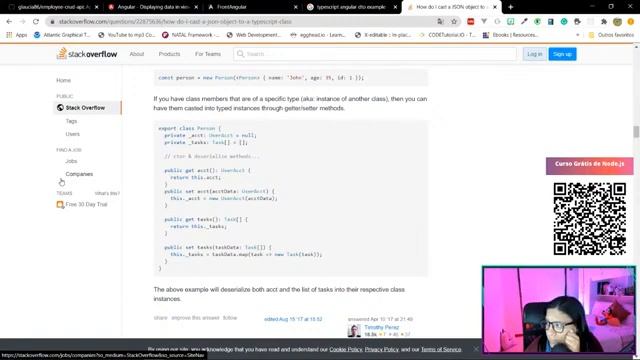The height and width of the screenshot is (360, 640).
Task: Open Users in the left sidebar
Action: pos(73,134)
